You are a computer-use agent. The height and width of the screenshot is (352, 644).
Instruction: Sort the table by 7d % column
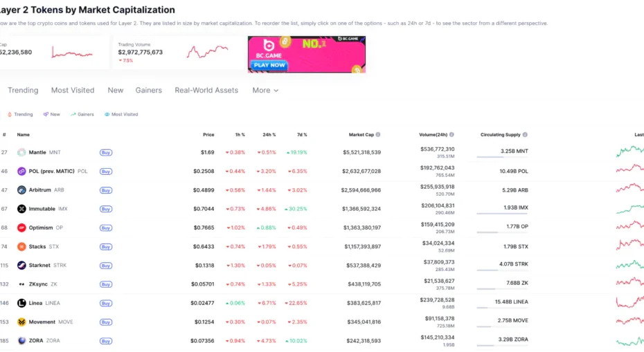coord(302,135)
